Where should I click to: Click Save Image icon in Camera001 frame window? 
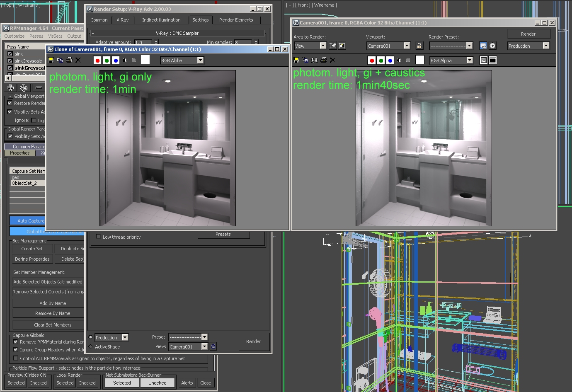click(296, 60)
